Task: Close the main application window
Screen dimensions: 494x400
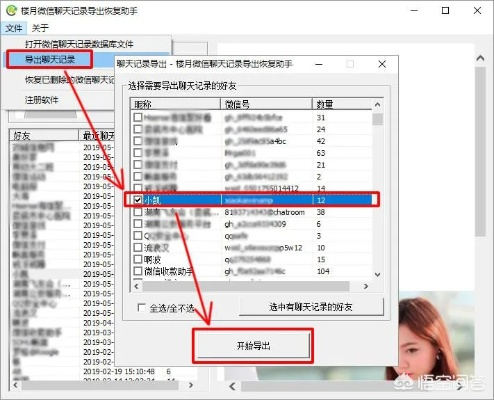Action: point(477,11)
